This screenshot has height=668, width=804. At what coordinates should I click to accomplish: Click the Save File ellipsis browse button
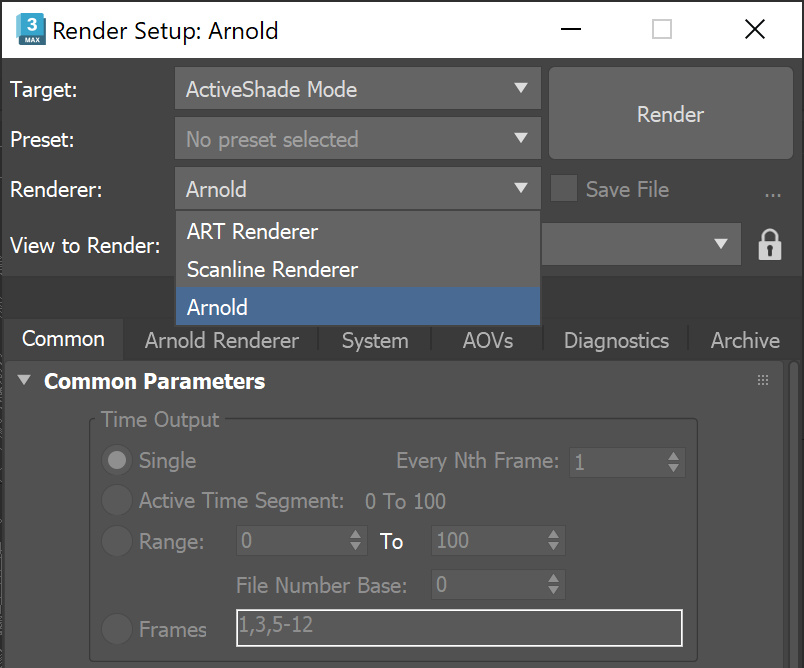pos(772,190)
